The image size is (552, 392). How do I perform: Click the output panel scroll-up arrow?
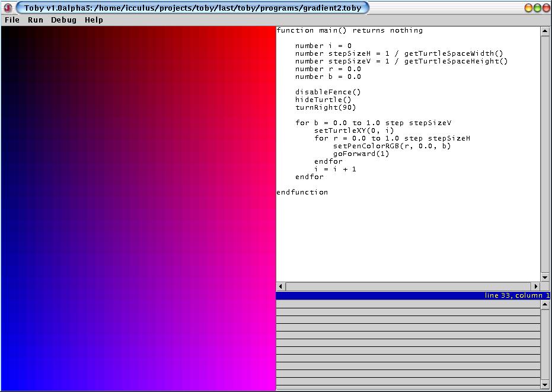point(545,305)
